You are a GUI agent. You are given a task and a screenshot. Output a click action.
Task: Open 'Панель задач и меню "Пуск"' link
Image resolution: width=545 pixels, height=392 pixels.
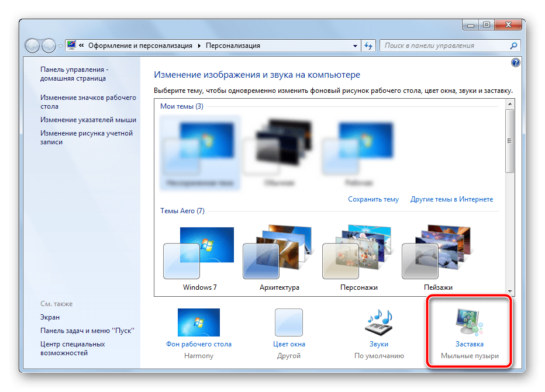87,331
